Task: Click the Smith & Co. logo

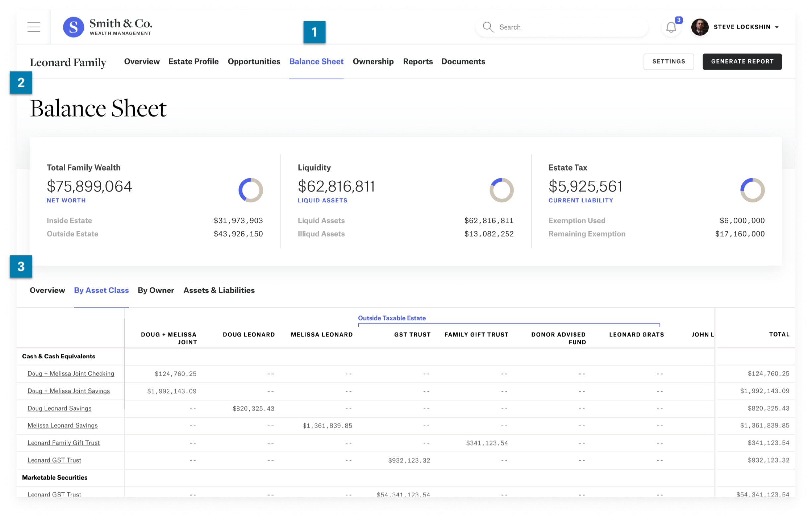Action: 107,27
